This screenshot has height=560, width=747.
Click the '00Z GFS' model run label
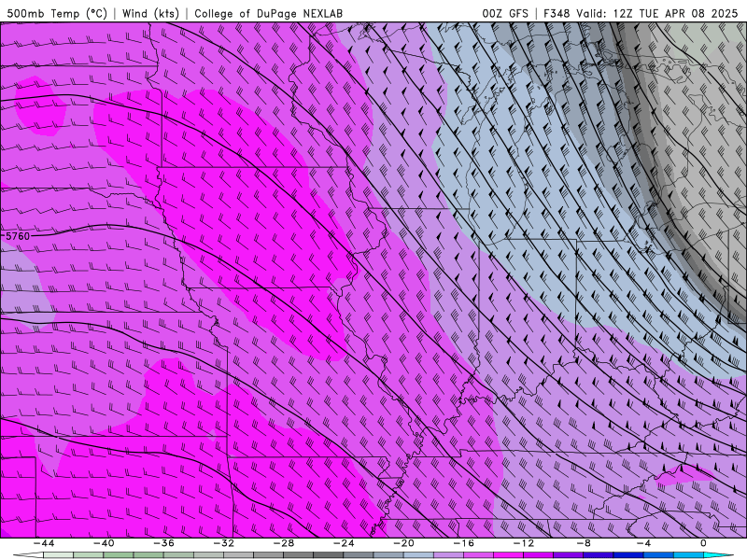505,13
